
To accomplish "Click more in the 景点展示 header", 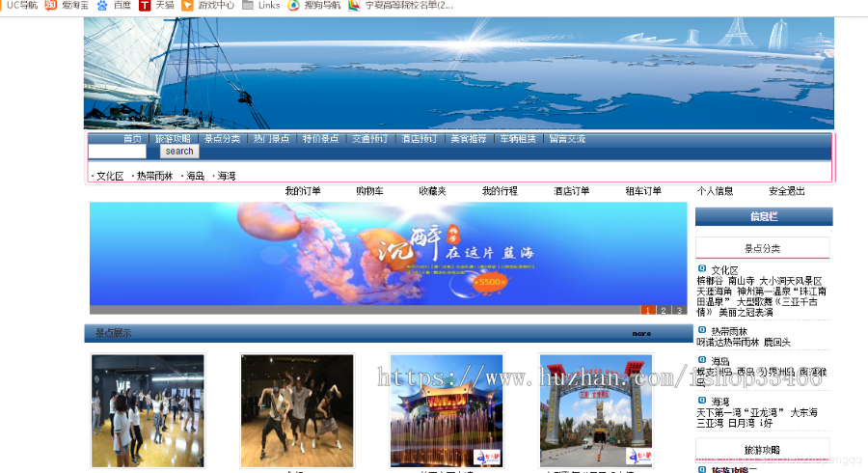I will pos(641,333).
